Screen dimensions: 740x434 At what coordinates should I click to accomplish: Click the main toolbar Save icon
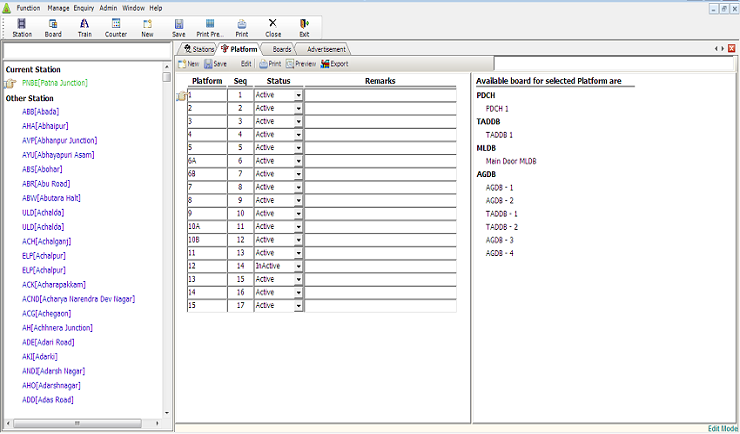(x=178, y=26)
